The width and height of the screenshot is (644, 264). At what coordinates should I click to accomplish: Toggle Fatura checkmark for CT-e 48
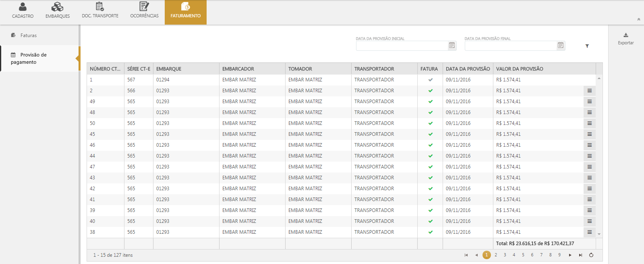[x=430, y=112]
